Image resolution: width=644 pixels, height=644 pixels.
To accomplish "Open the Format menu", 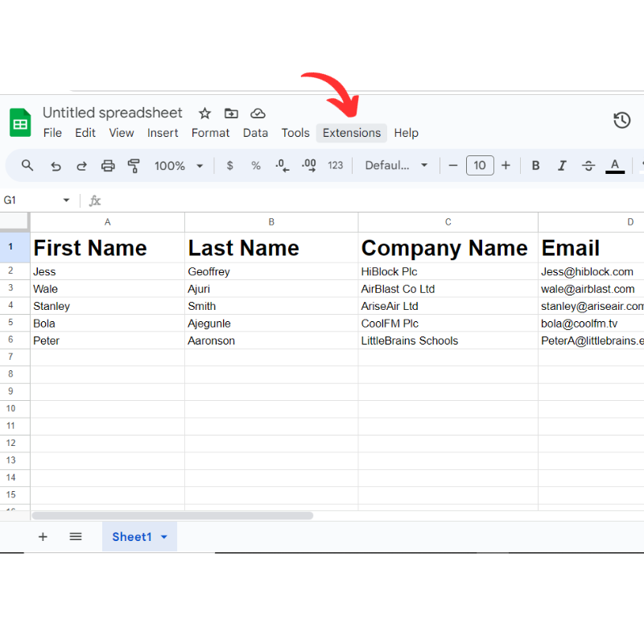I will tap(210, 133).
